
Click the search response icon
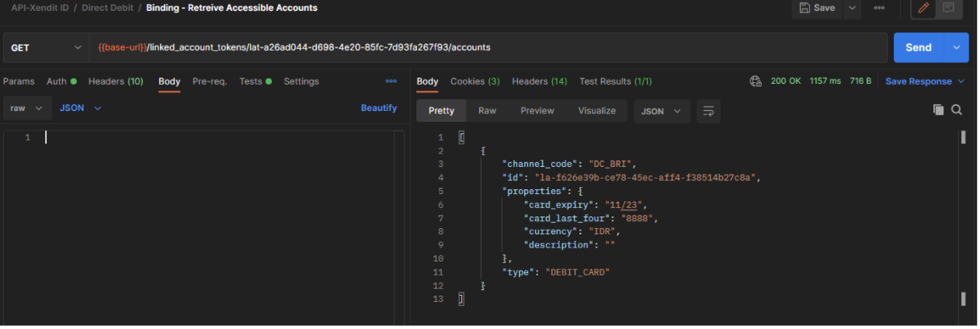pos(957,110)
